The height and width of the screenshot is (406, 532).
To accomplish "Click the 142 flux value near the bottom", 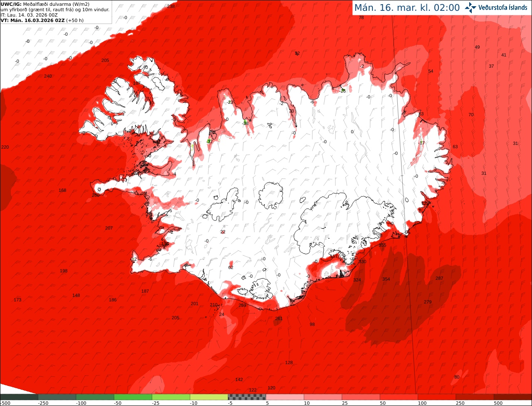I will pyautogui.click(x=239, y=379).
